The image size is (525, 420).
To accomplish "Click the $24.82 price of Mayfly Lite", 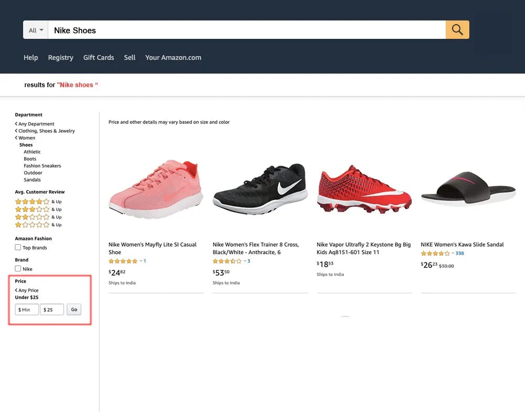I will (117, 272).
